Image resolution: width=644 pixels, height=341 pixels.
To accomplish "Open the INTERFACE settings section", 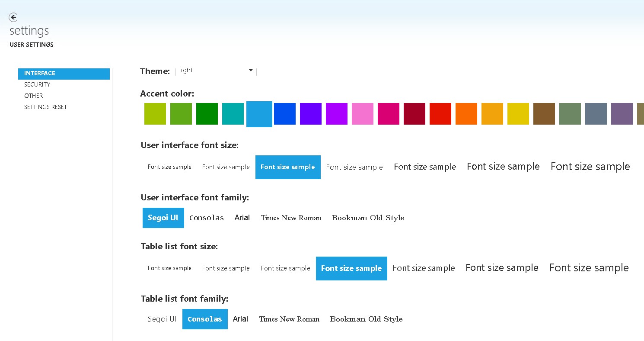I will 64,74.
